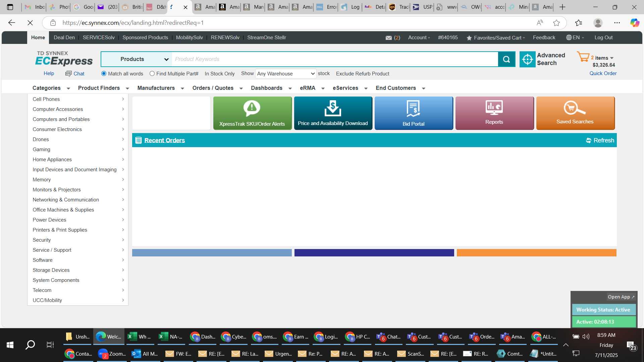The width and height of the screenshot is (644, 362).
Task: Open the Any Warehouse dropdown
Action: [286, 74]
